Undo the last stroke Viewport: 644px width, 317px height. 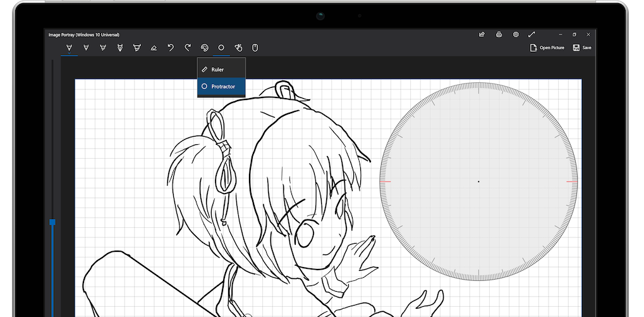pyautogui.click(x=171, y=47)
